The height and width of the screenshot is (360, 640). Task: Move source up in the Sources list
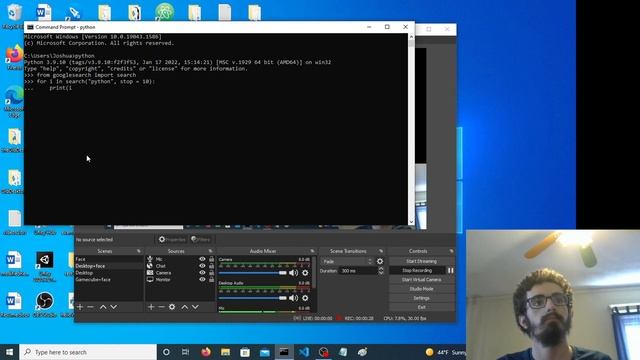pos(184,307)
